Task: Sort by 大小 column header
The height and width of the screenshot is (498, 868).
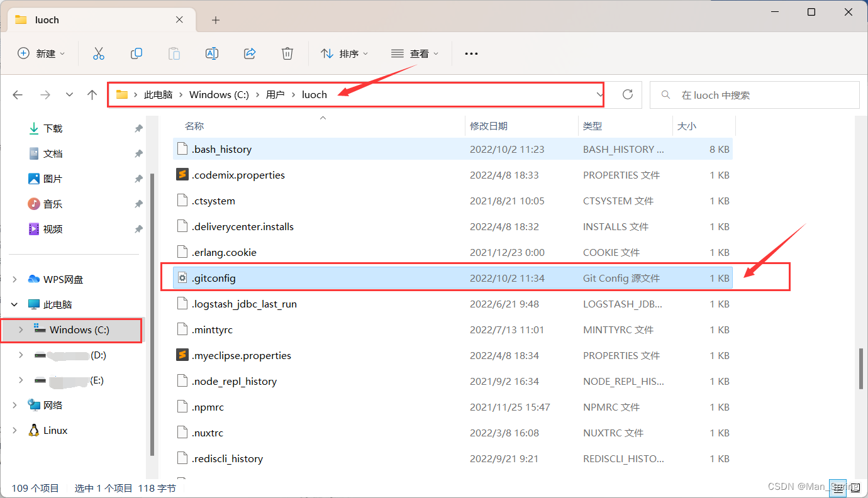Action: coord(687,126)
